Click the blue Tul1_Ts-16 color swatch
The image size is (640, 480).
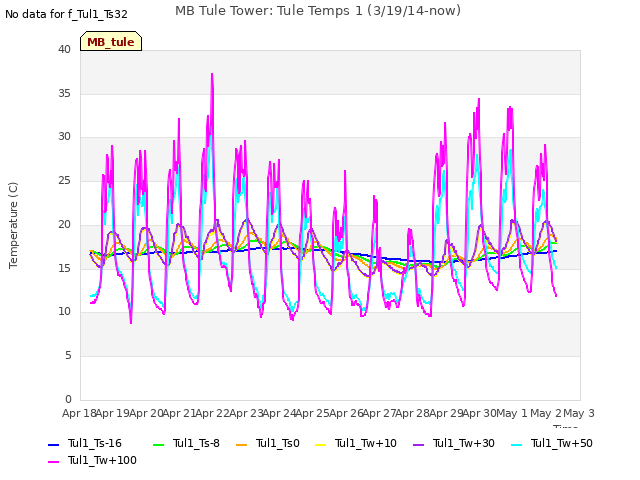(53, 444)
